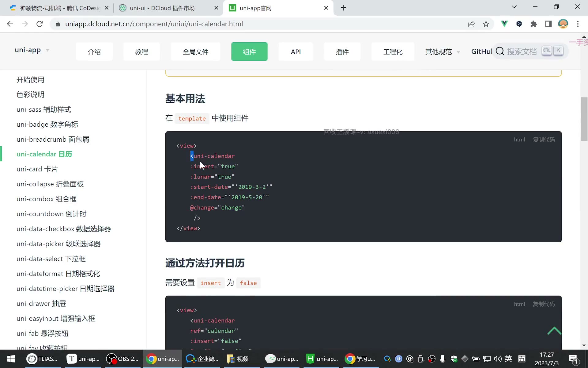Open uni-datetime-picker 日期选择器 in sidebar
588x368 pixels.
tap(66, 289)
